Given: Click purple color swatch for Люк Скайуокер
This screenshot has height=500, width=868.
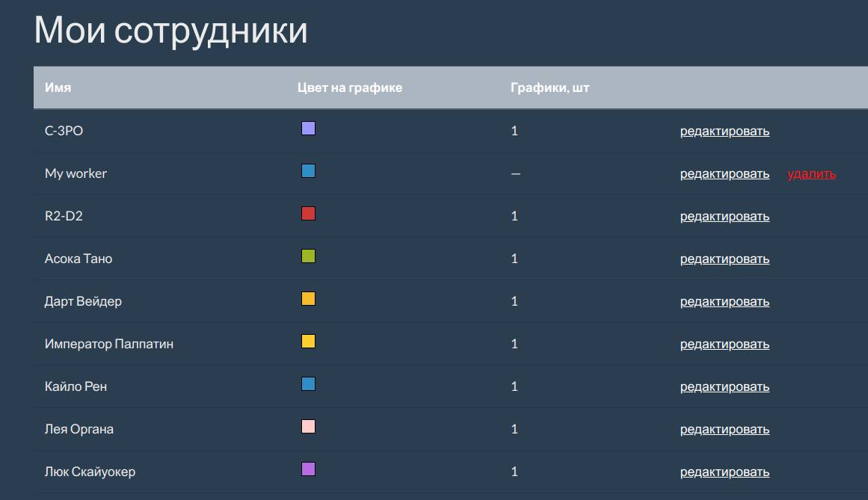Looking at the screenshot, I should pyautogui.click(x=308, y=469).
